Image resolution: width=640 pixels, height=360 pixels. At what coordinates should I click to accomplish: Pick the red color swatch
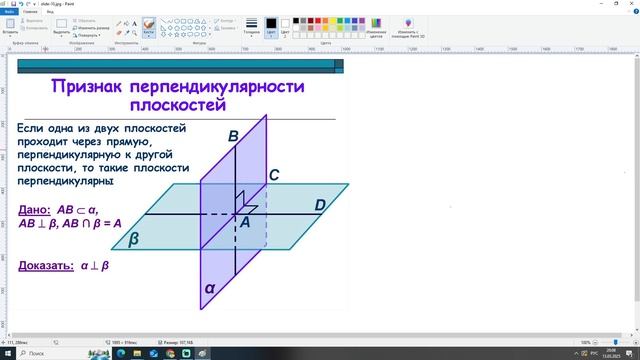[x=318, y=21]
